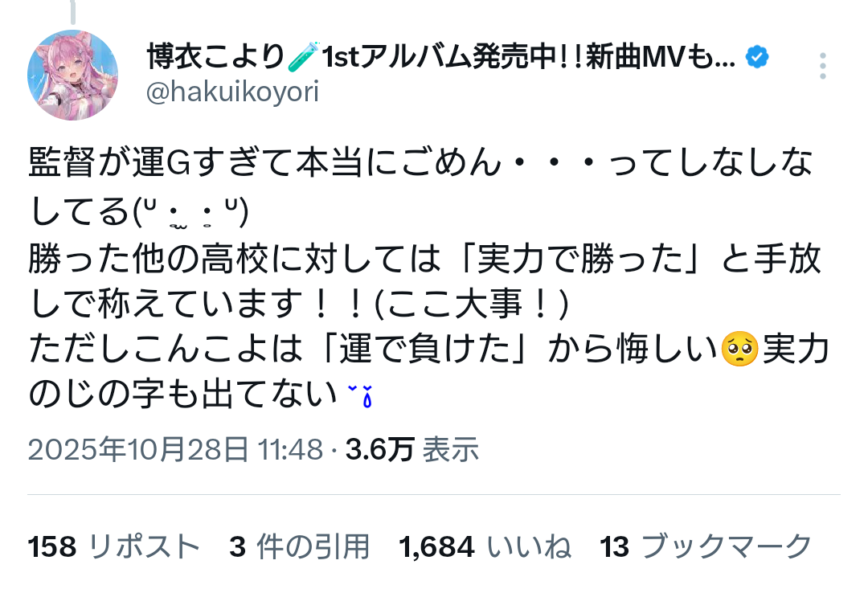This screenshot has height=589, width=868.
Task: View the 158 リポスト list
Action: coord(113,547)
